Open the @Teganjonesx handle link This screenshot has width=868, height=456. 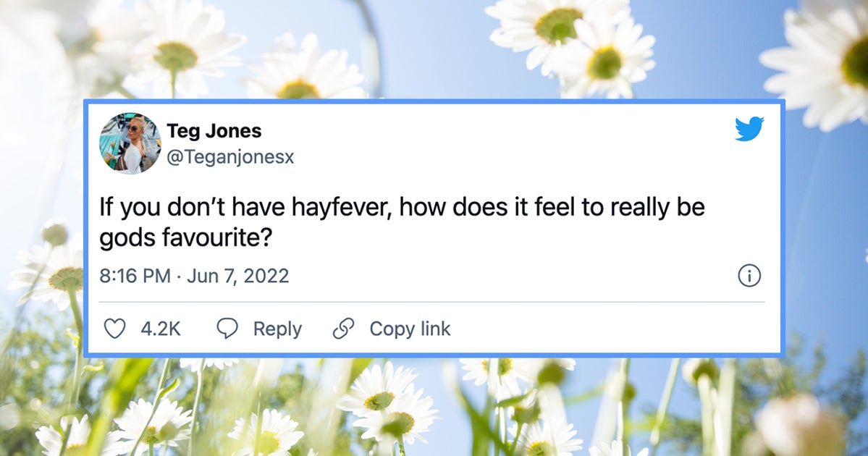pyautogui.click(x=229, y=157)
